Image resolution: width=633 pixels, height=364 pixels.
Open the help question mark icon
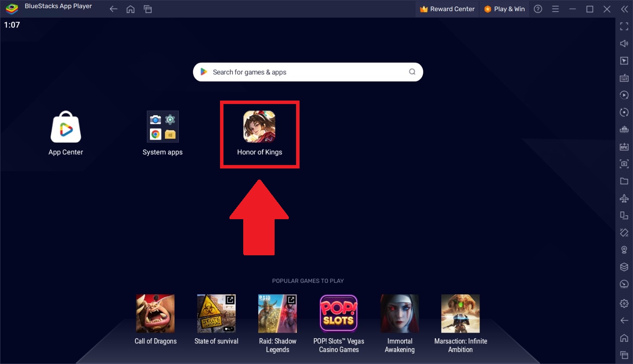point(538,9)
